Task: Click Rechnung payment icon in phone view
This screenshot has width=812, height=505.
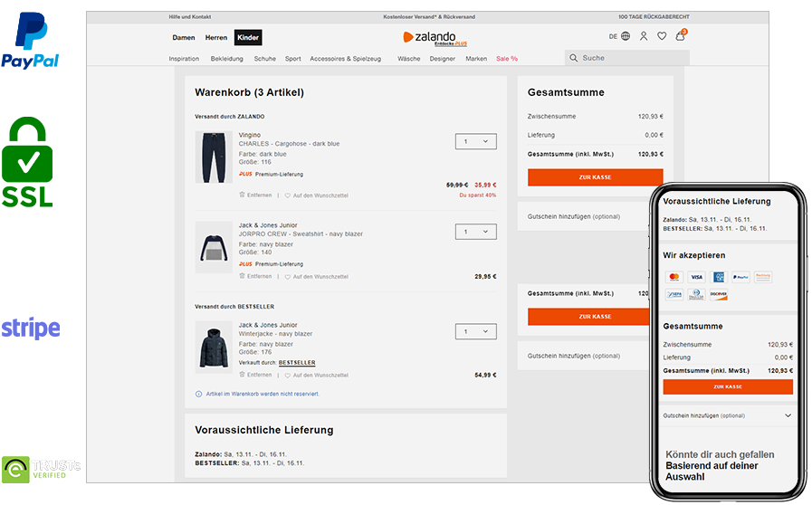Action: click(763, 277)
